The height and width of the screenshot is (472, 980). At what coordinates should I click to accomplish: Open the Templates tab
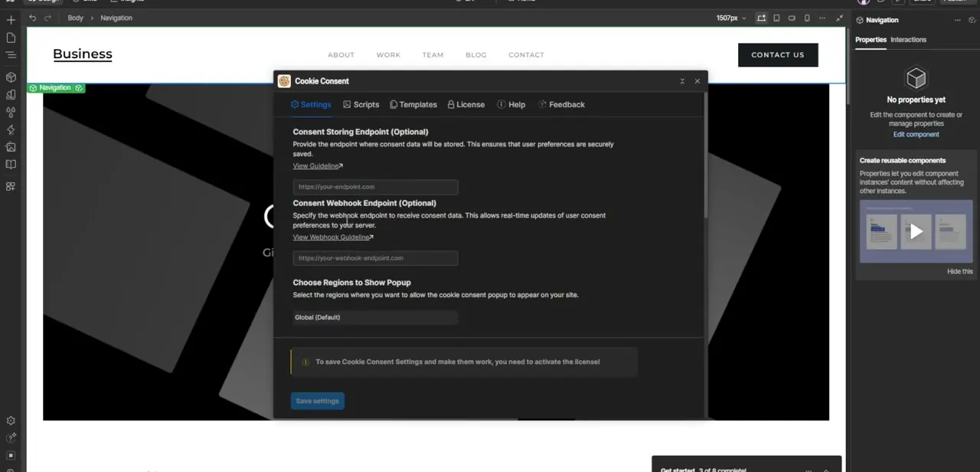(x=413, y=104)
